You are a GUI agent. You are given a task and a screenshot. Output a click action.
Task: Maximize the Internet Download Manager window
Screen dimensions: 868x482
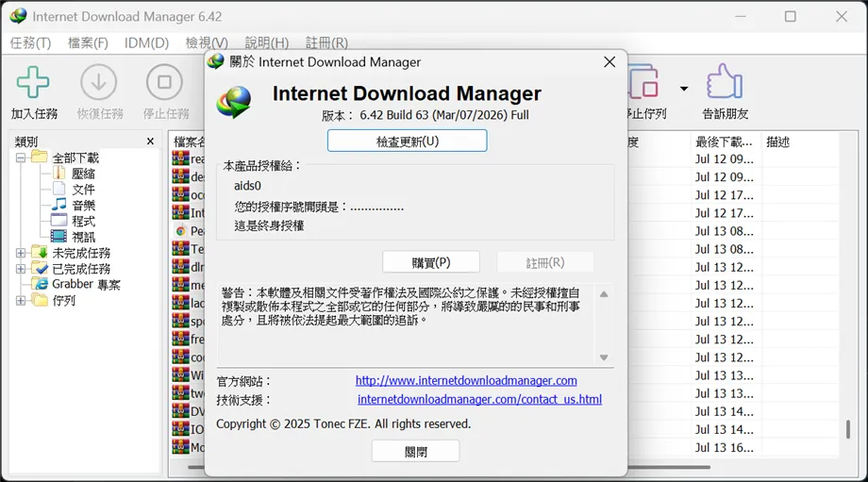[x=791, y=17]
